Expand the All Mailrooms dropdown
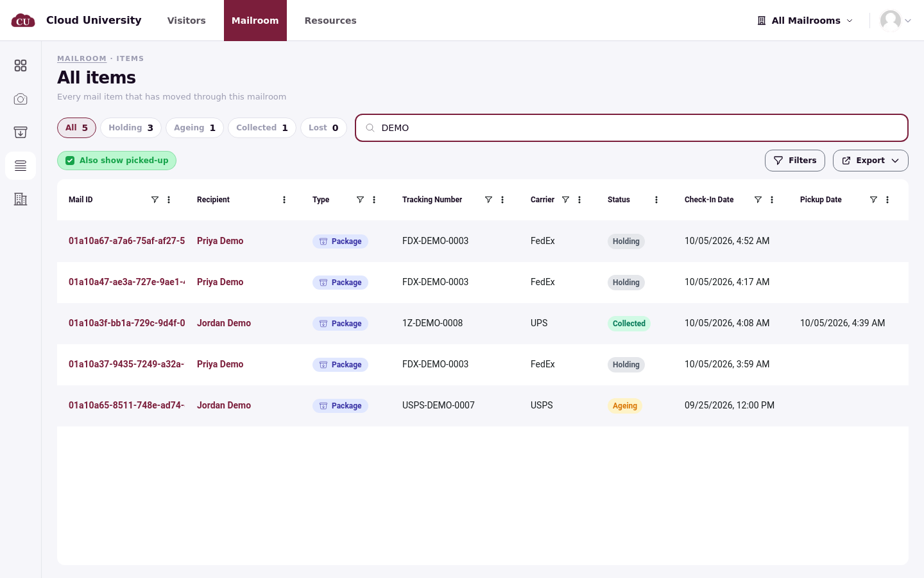 click(805, 21)
